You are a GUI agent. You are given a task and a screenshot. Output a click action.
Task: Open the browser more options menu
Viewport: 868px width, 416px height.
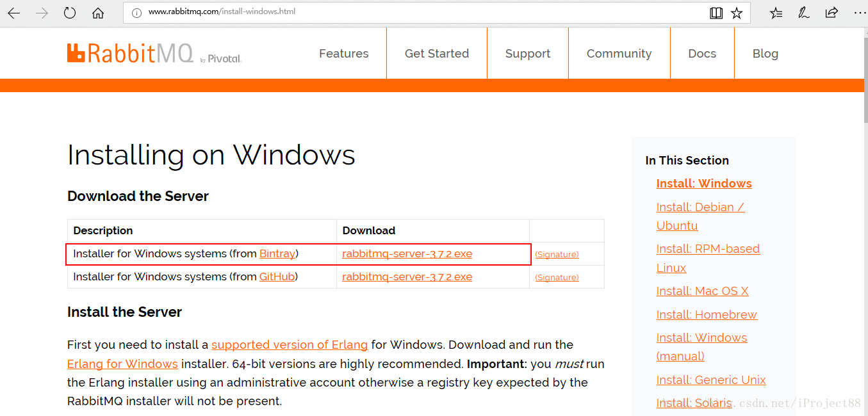tap(858, 13)
